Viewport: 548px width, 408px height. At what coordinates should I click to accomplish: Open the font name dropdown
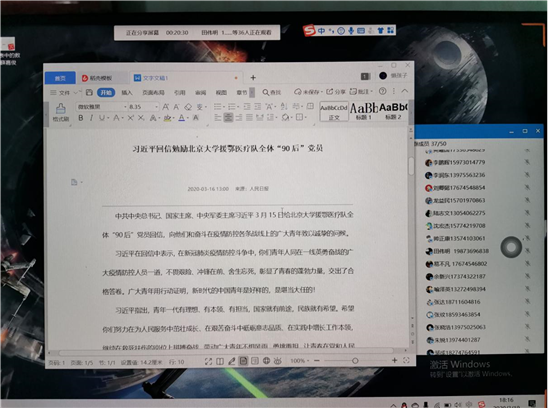click(x=102, y=107)
